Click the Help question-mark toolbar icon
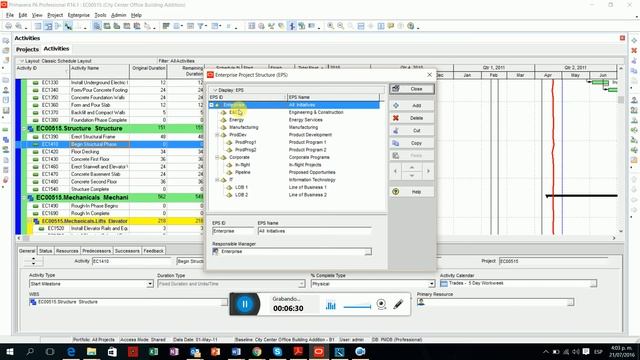Screen dimensions: 640x360 tap(411, 26)
